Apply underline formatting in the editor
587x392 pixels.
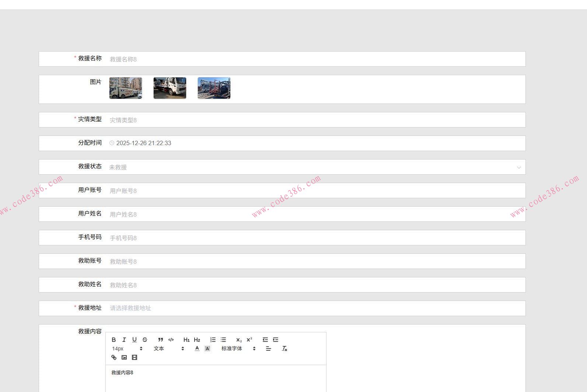pos(134,340)
